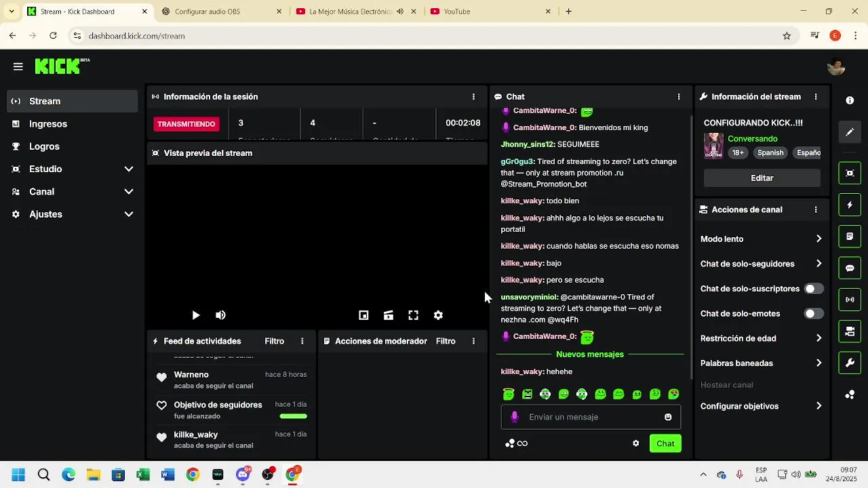Viewport: 868px width, 488px height.
Task: Click the chat bubble widget icon in the right sidebar
Action: coord(850,268)
